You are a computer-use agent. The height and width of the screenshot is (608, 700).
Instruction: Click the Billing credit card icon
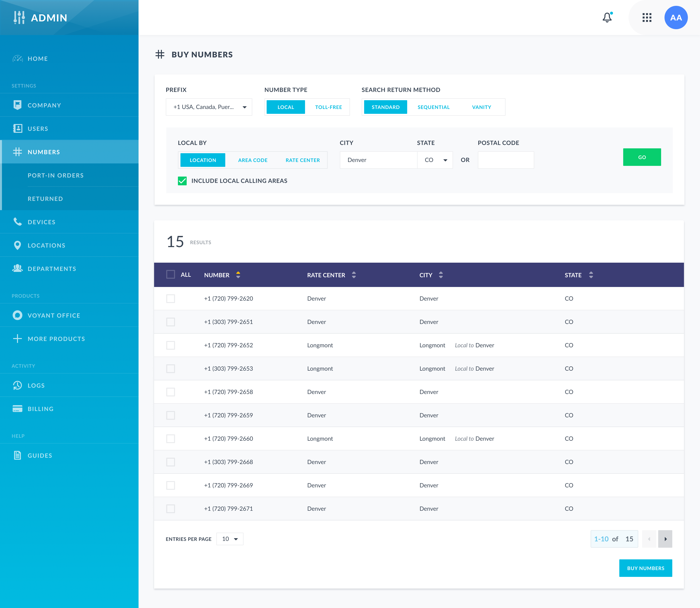pyautogui.click(x=18, y=409)
